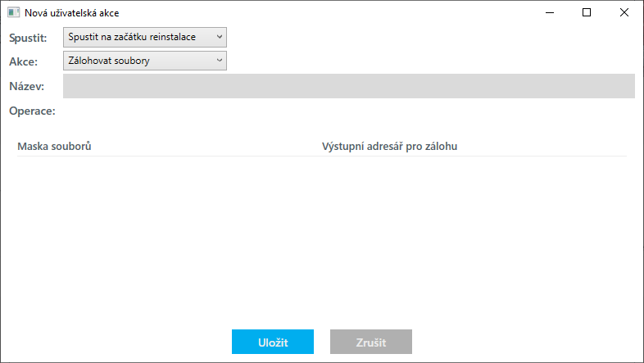Close the Nová uživatelská akce dialog
Image resolution: width=644 pixels, height=363 pixels.
(x=624, y=13)
